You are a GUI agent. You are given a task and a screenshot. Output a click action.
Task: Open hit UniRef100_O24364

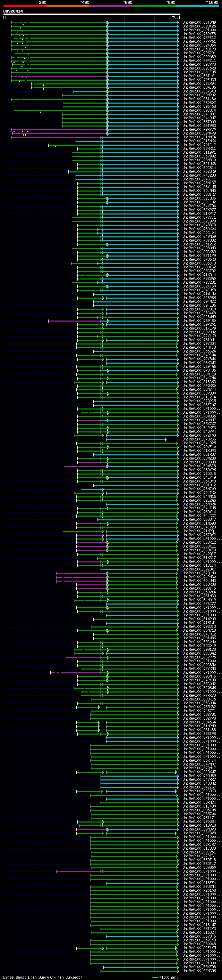coord(199,45)
